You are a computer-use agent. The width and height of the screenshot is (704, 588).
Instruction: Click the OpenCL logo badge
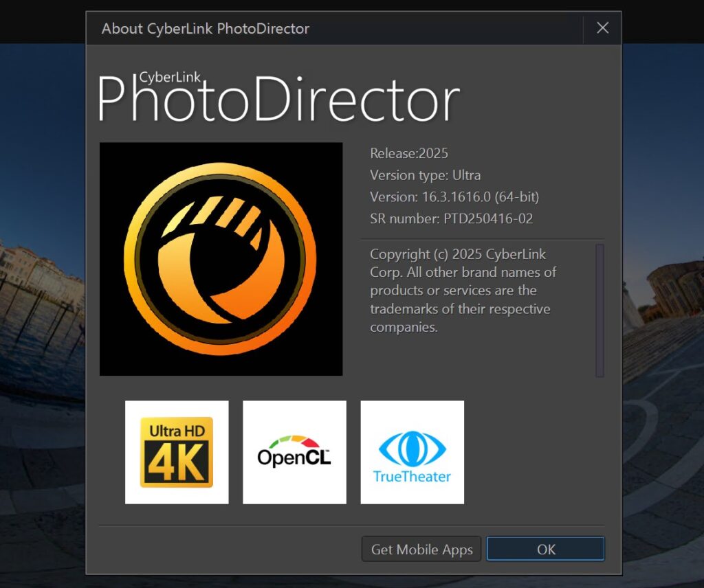click(294, 452)
